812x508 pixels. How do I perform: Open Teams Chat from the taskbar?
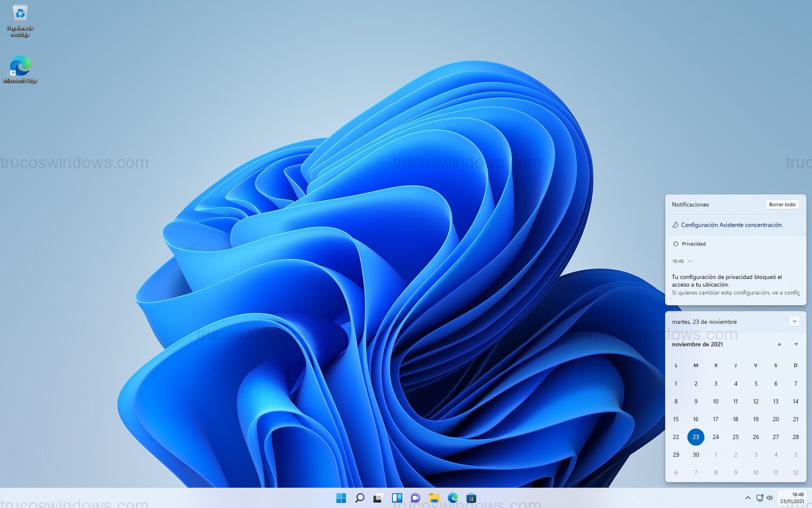click(416, 498)
